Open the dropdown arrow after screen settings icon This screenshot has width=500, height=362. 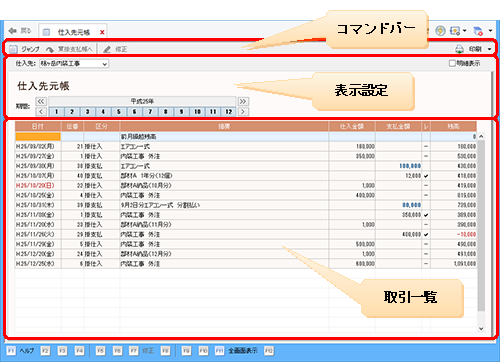click(x=464, y=31)
